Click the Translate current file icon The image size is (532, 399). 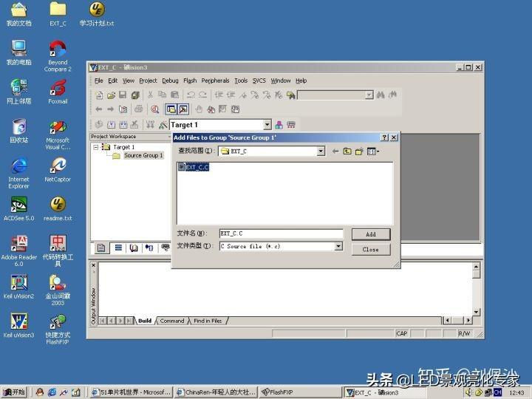[99, 125]
